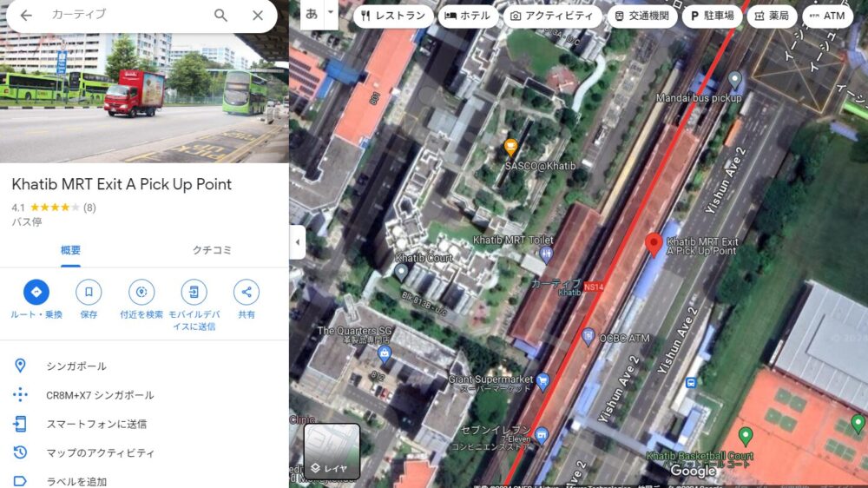Switch to the クチコミ reviews tab
The image size is (868, 488).
[212, 250]
